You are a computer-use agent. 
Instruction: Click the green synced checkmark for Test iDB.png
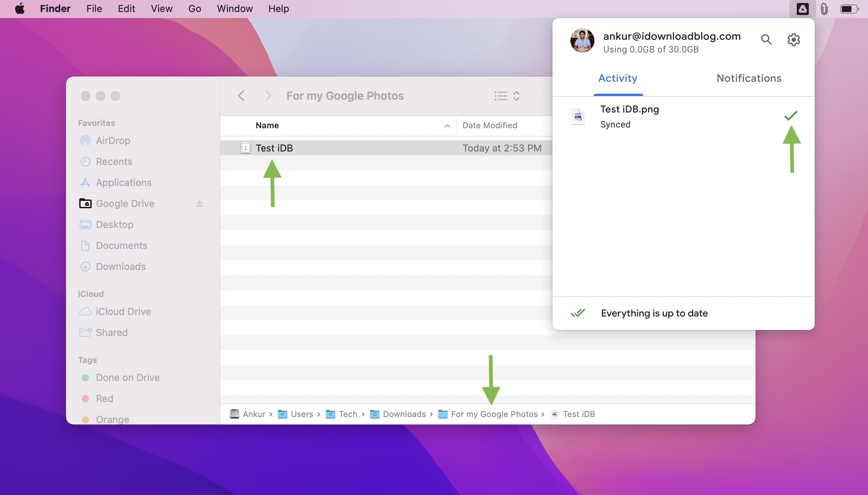pos(791,115)
